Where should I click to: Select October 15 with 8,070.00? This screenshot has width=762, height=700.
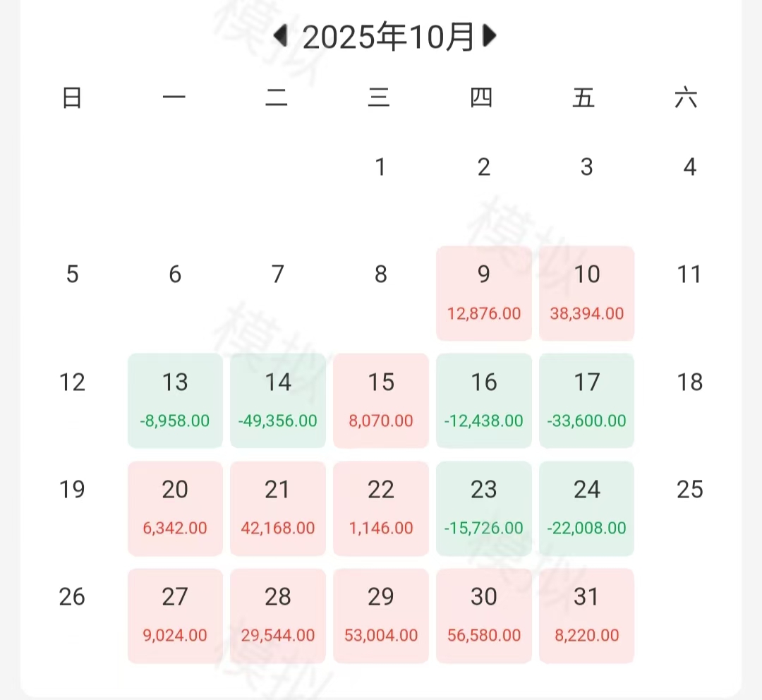[381, 400]
